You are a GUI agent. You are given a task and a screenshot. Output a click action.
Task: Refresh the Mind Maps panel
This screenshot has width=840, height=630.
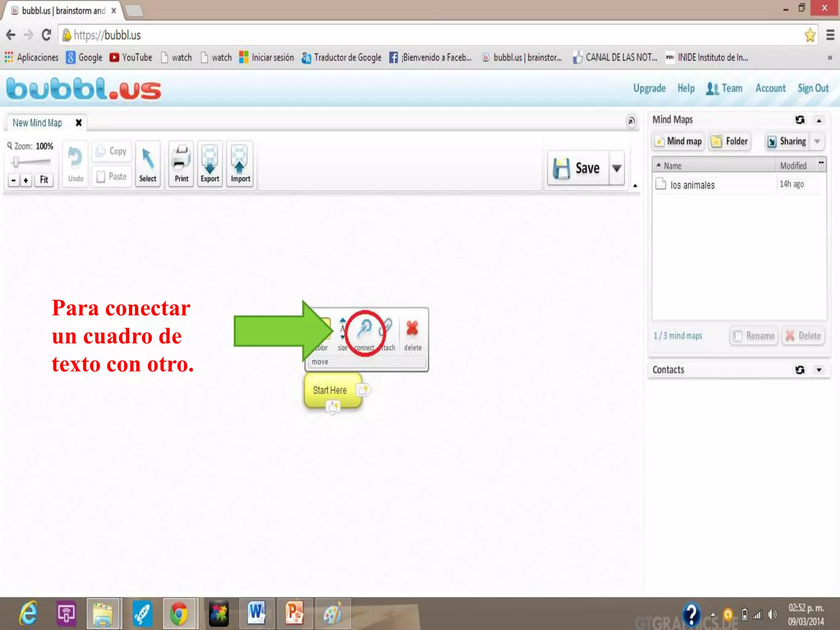click(x=799, y=120)
